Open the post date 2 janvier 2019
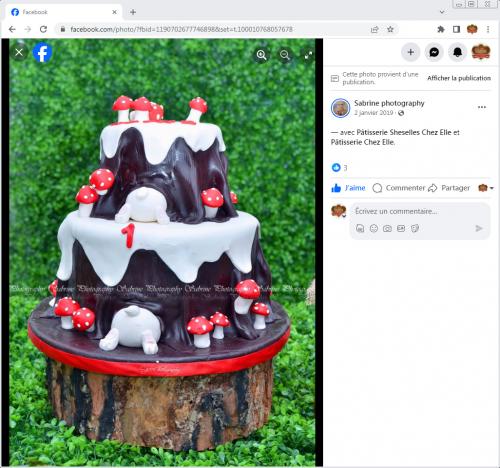Viewport: 500px width, 468px height. (x=374, y=113)
